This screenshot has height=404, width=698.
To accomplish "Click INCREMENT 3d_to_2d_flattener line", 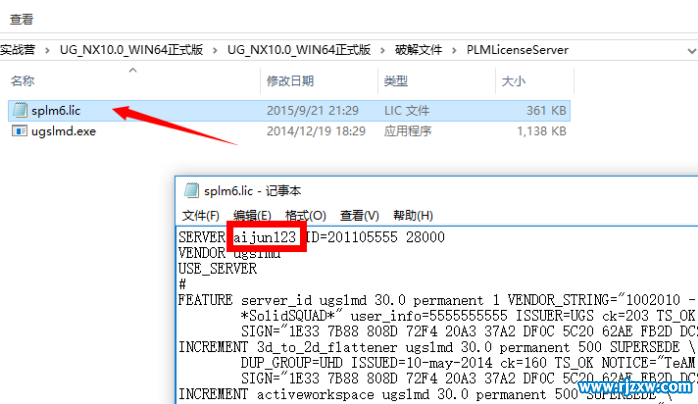I will pos(436,347).
